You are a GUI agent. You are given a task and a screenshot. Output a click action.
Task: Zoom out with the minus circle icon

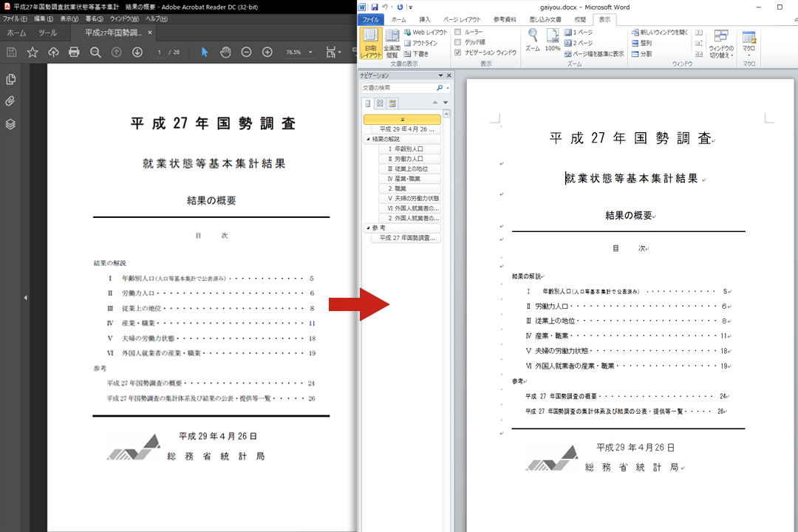click(246, 52)
